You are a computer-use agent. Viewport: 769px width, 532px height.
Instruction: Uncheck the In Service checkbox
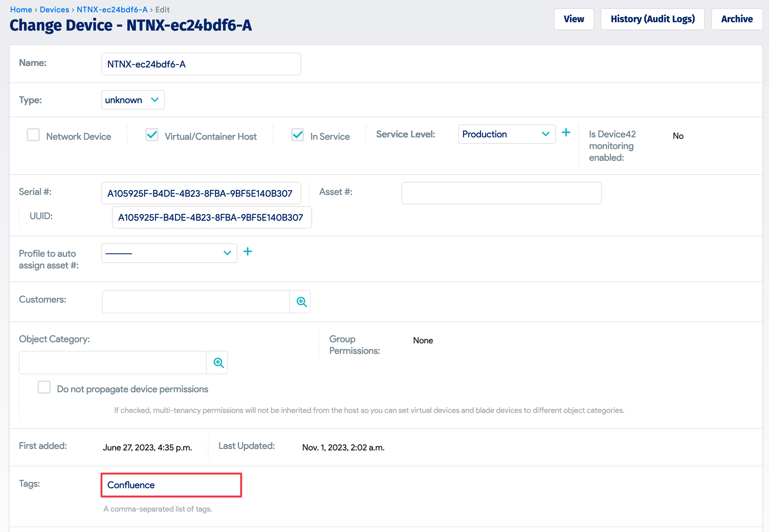[x=297, y=135]
